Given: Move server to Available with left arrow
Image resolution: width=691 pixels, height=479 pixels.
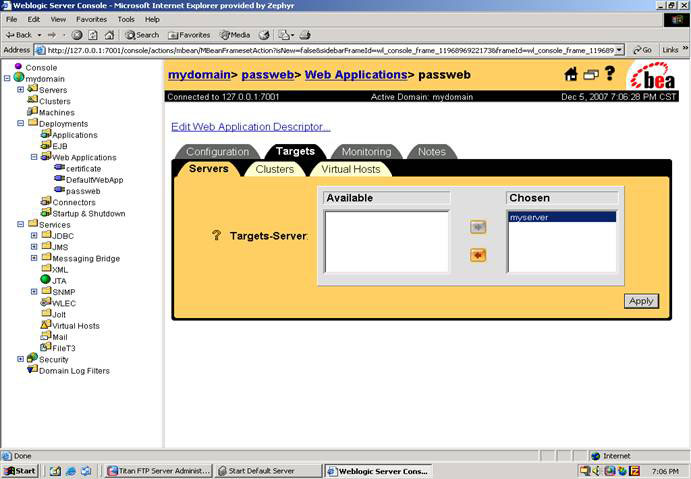Looking at the screenshot, I should click(478, 255).
